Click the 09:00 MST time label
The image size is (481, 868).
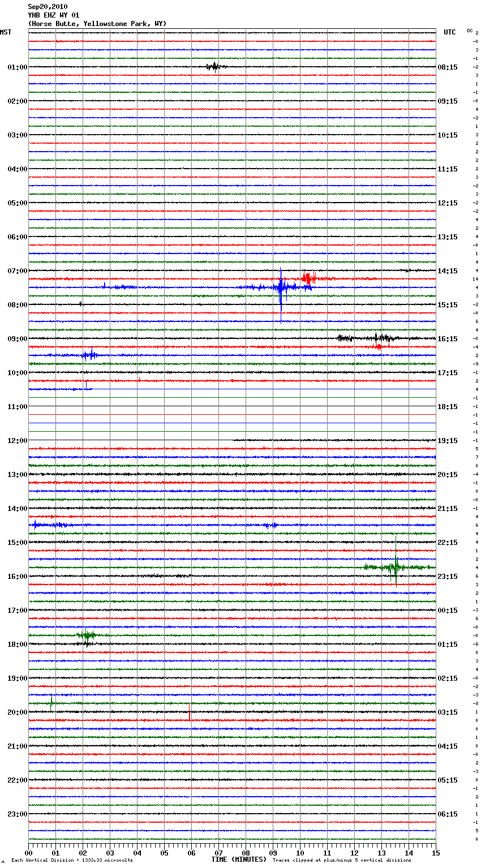click(18, 339)
